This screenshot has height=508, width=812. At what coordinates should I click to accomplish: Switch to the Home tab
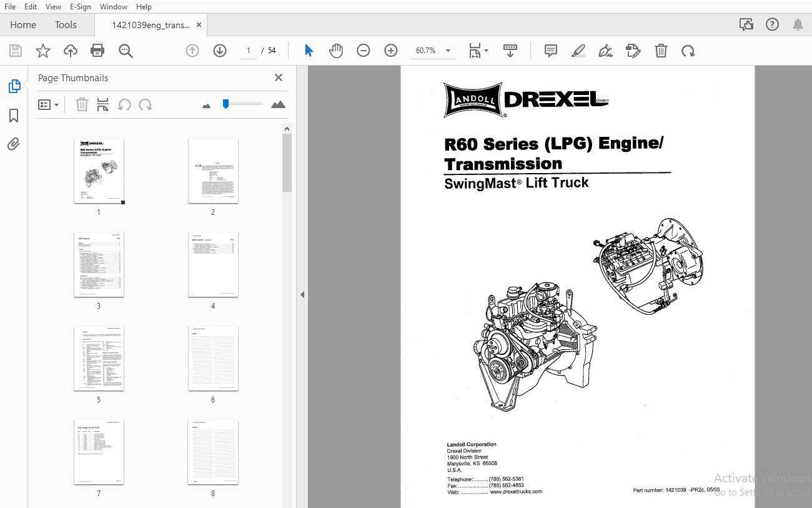[23, 25]
